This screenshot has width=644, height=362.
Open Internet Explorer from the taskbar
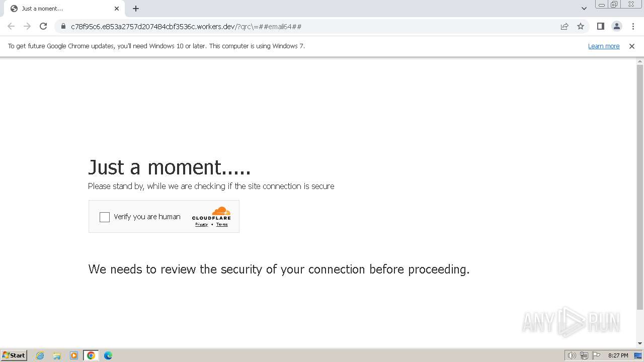point(40,355)
